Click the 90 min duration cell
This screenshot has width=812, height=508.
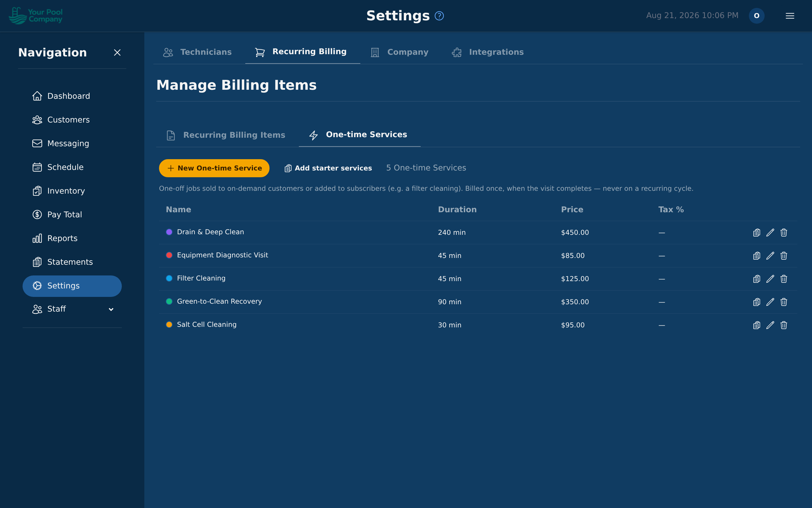[x=450, y=302]
